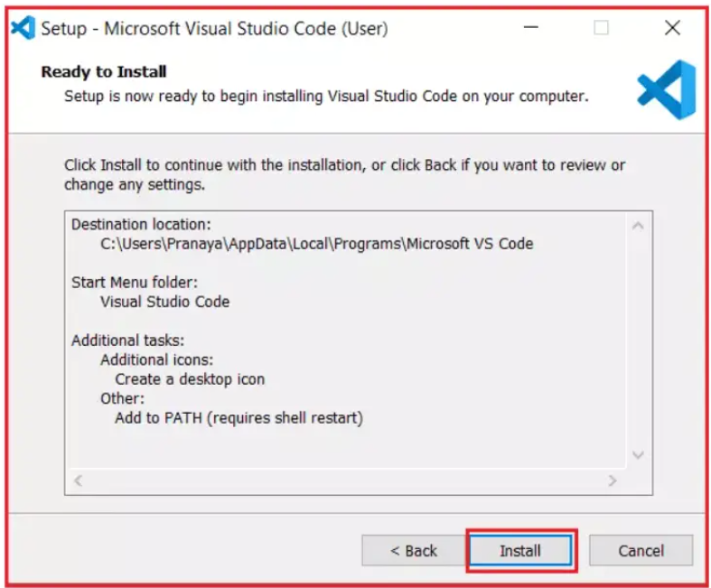The width and height of the screenshot is (711, 588).
Task: Click the scroll right arrow in summary box
Action: coord(613,481)
